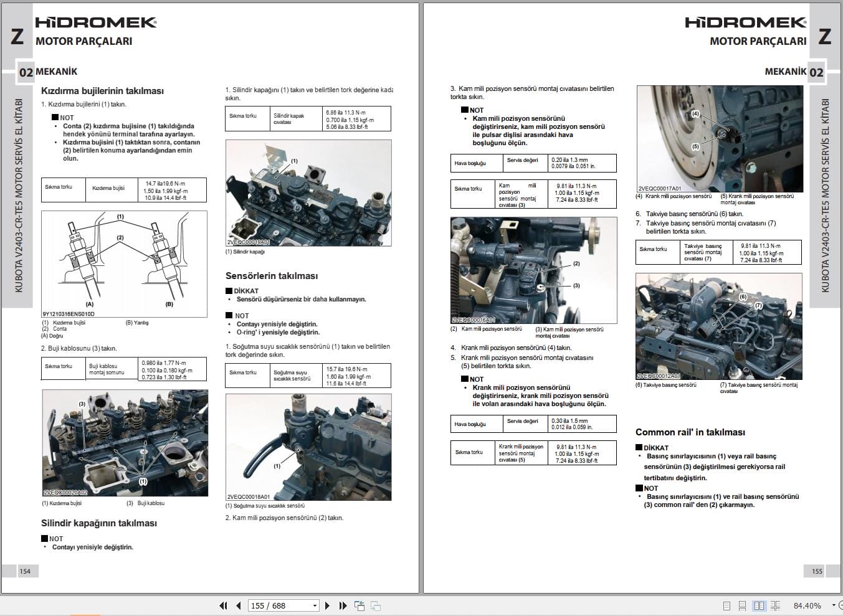Click the left page side tab KUBOTA V2403-CR-TE5
The width and height of the screenshot is (843, 616).
pyautogui.click(x=18, y=195)
